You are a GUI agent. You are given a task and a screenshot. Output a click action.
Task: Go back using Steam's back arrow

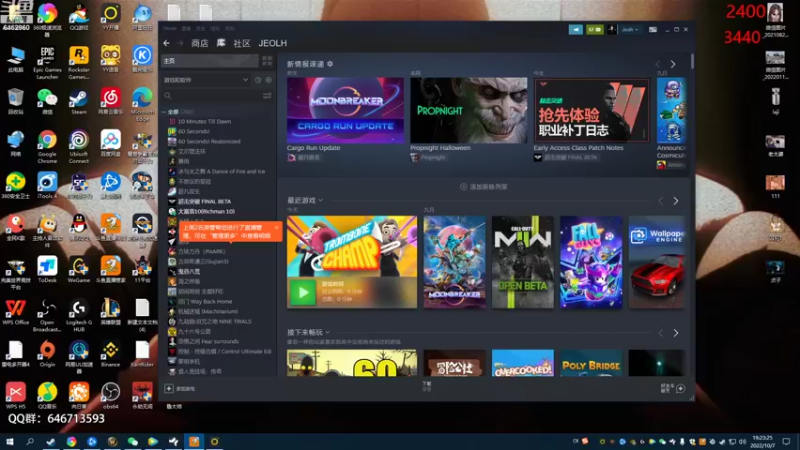click(166, 43)
